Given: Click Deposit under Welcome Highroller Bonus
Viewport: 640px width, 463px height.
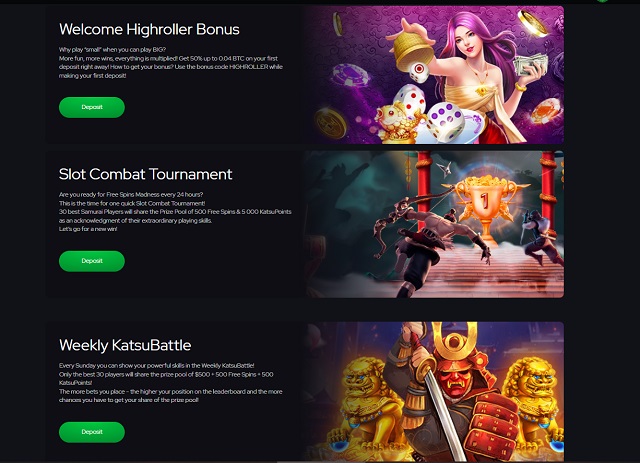Looking at the screenshot, I should (92, 107).
